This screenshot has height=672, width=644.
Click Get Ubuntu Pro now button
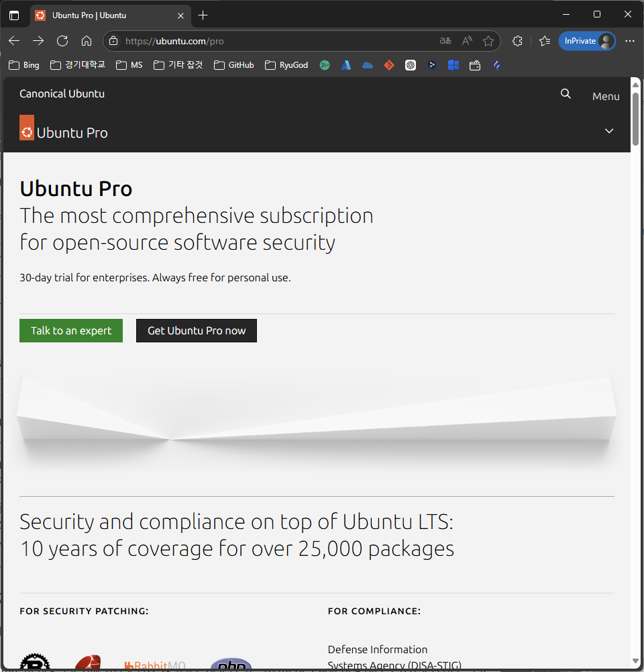pos(197,330)
